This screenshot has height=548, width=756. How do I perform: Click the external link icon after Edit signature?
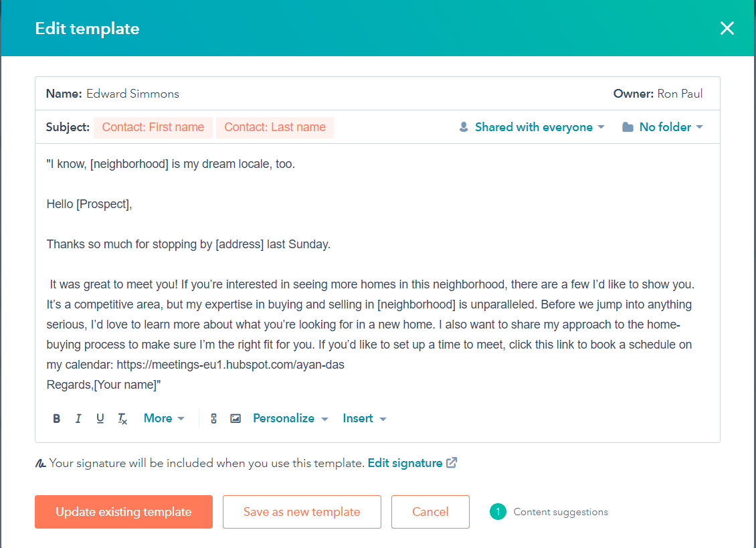coord(452,462)
